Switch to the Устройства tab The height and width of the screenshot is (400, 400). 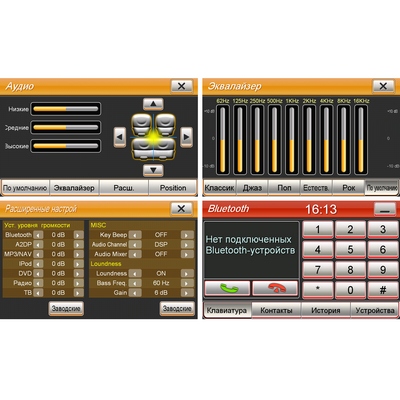375,310
